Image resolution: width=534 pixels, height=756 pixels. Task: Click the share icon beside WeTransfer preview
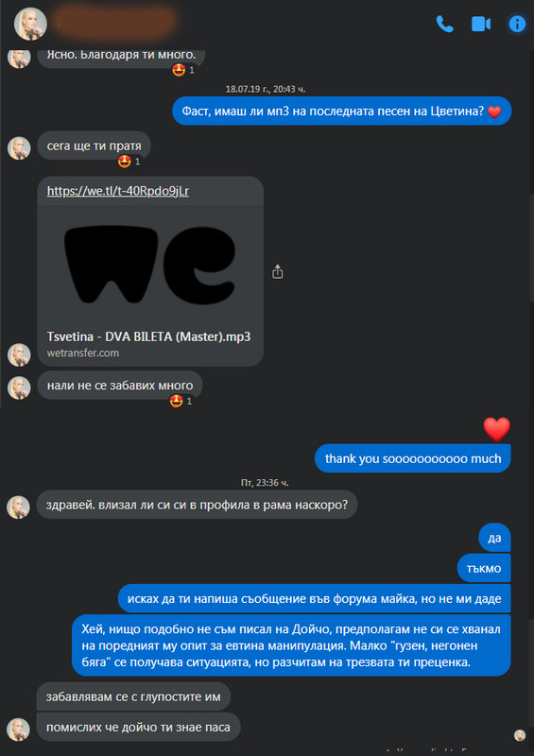277,271
